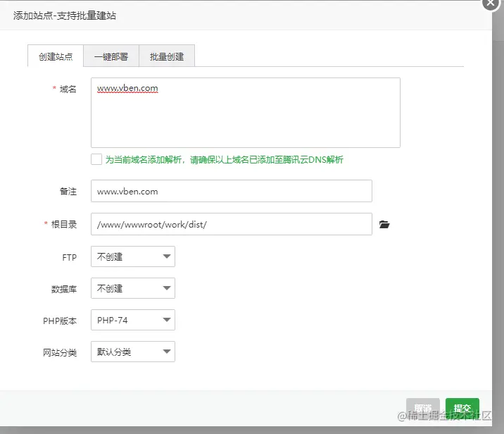This screenshot has width=504, height=434.
Task: Switch to the 一键部署 tab
Action: point(111,56)
